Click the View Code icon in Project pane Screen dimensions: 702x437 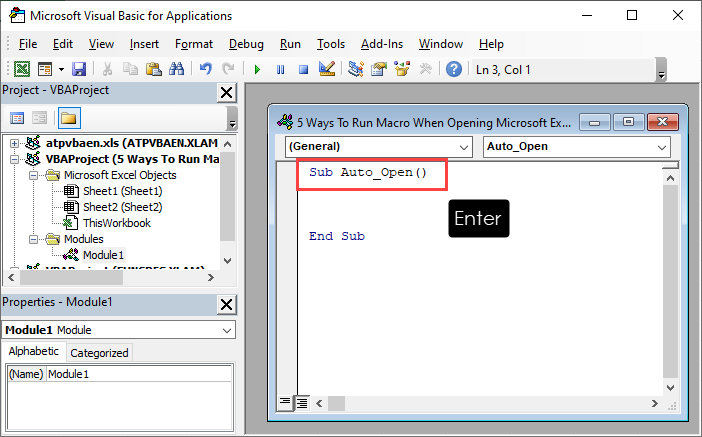click(17, 118)
